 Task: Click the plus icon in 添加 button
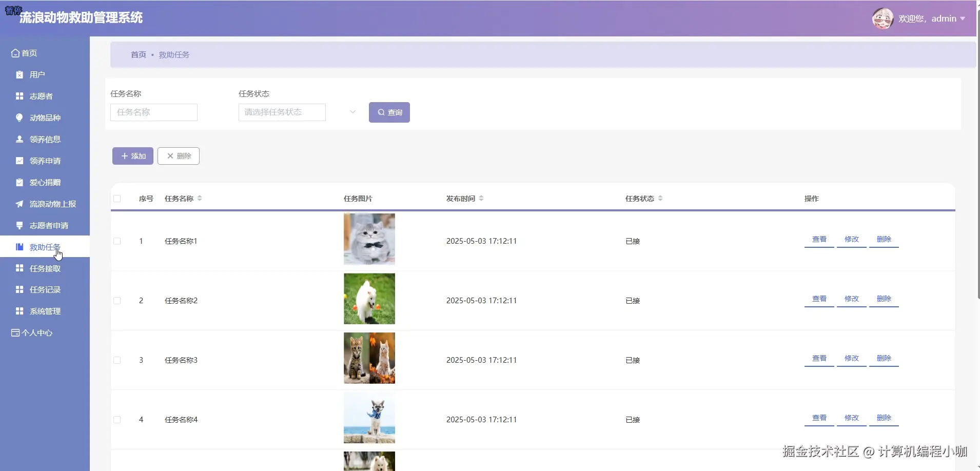[x=124, y=156]
